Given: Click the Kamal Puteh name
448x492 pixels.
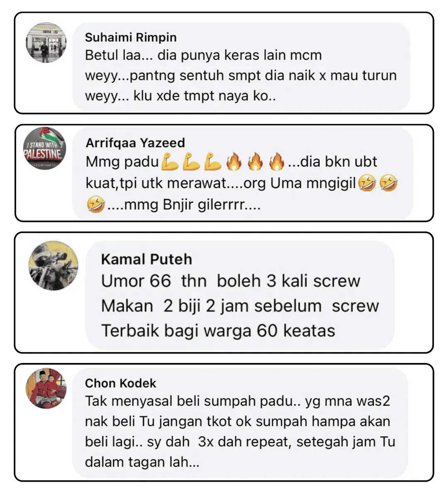Looking at the screenshot, I should (x=146, y=260).
